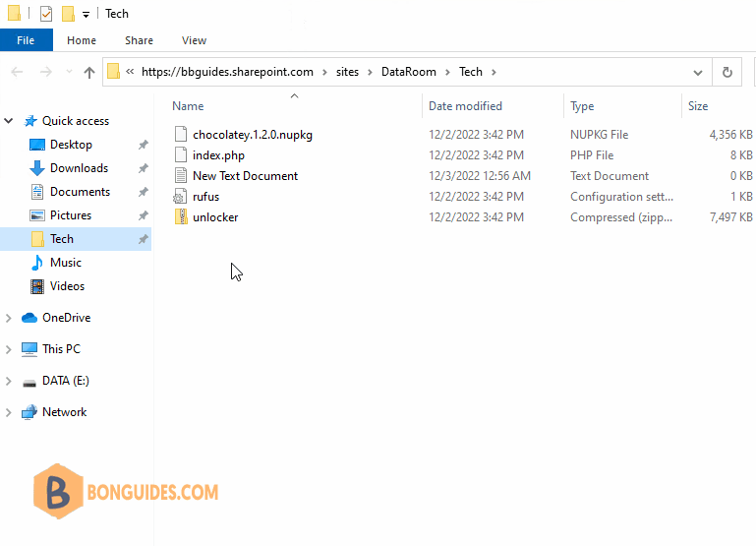
Task: Go back using the Back arrow
Action: pyautogui.click(x=17, y=72)
